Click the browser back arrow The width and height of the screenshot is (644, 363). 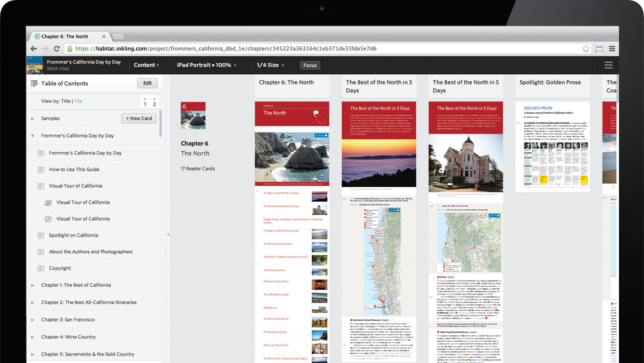(x=34, y=49)
